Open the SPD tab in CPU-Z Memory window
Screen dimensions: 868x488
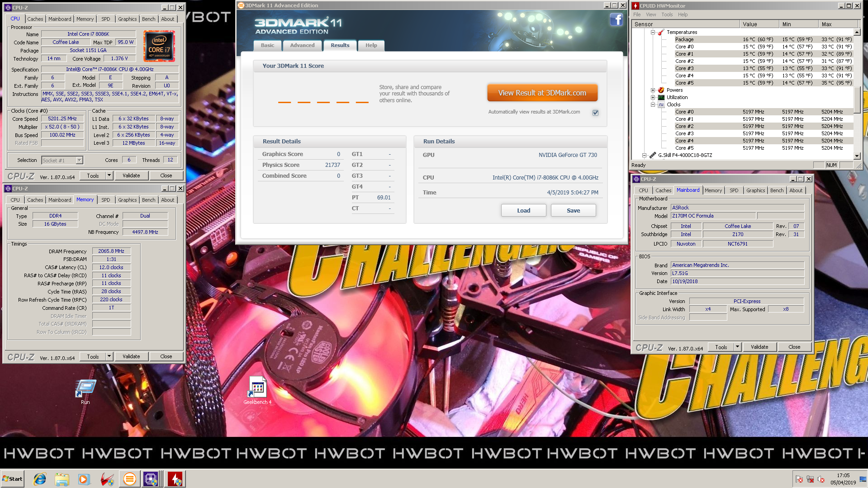(x=105, y=200)
